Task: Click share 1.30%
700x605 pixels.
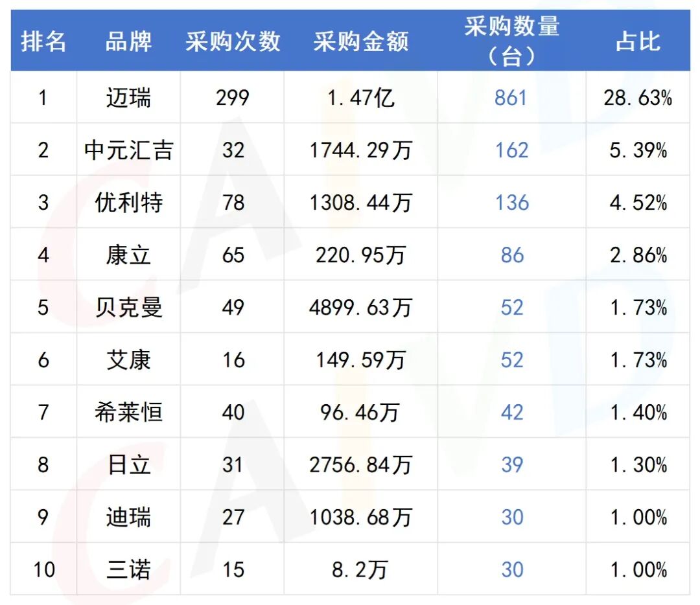Action: [638, 465]
